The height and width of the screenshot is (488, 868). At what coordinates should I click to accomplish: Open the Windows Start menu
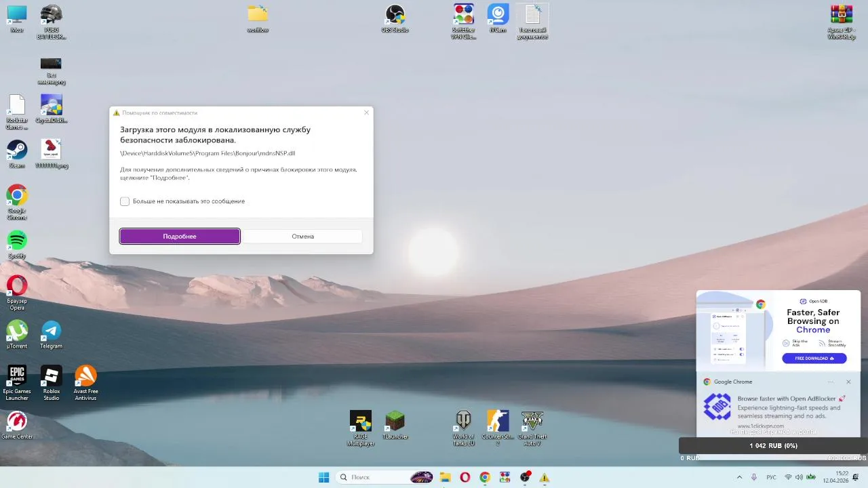coord(324,477)
